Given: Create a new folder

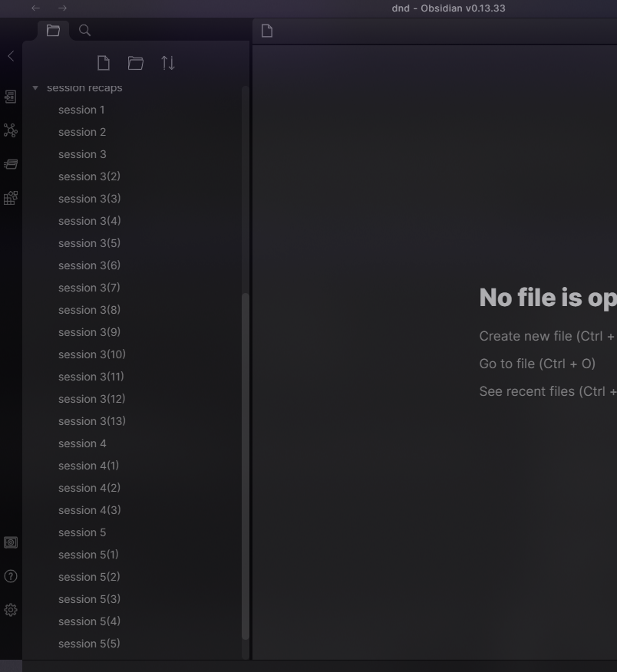Looking at the screenshot, I should [x=136, y=63].
